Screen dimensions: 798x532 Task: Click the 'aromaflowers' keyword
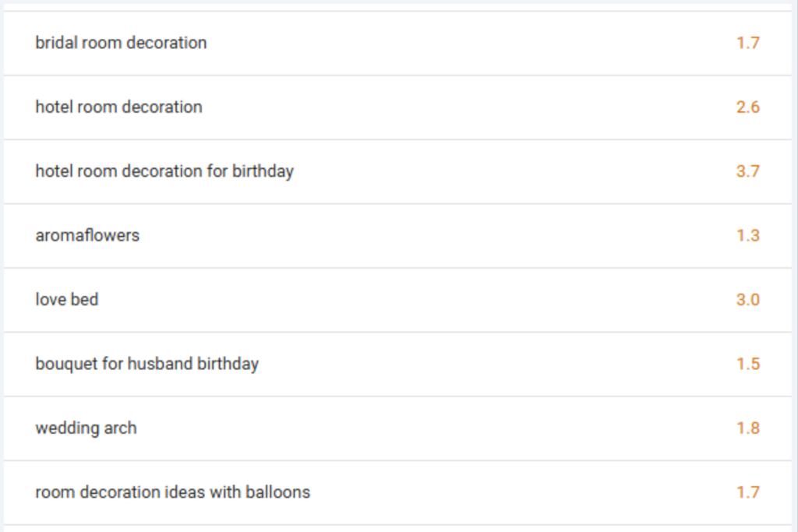(87, 235)
